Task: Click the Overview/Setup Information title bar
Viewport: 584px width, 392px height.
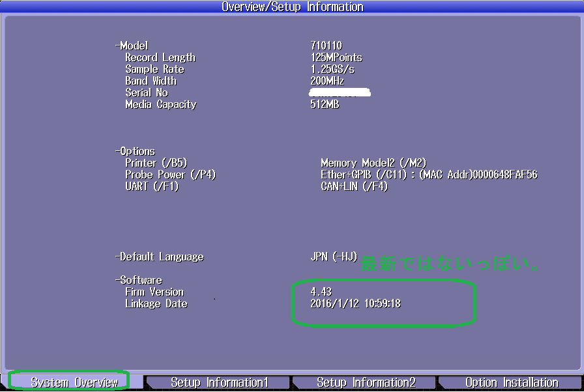Action: click(292, 7)
